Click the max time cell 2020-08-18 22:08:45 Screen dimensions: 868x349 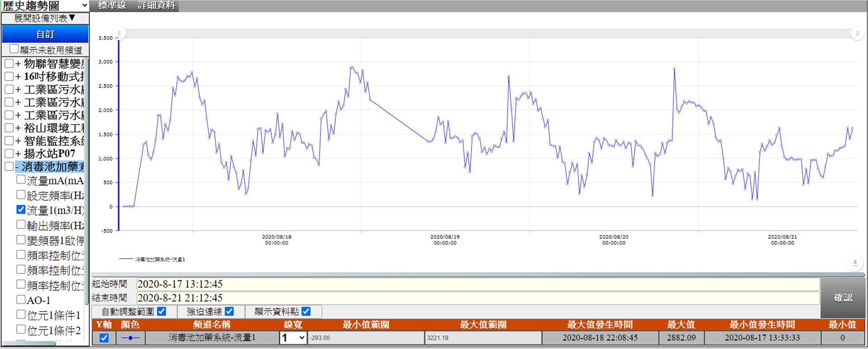600,338
